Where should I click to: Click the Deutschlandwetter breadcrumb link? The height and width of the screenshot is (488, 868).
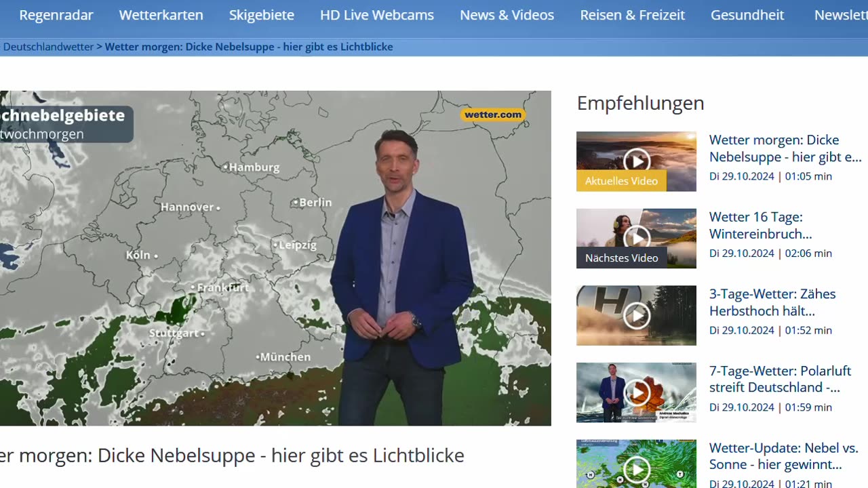tap(48, 47)
